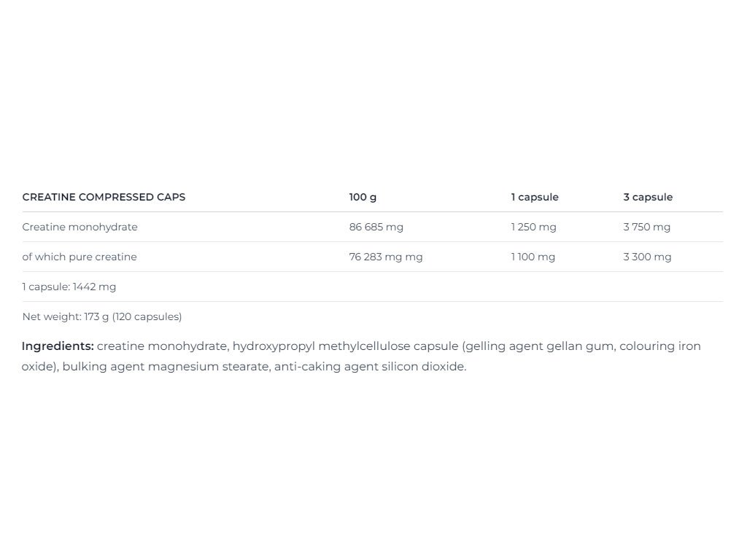Click the 3 750 mg value
This screenshot has height=560, width=747.
tap(646, 227)
